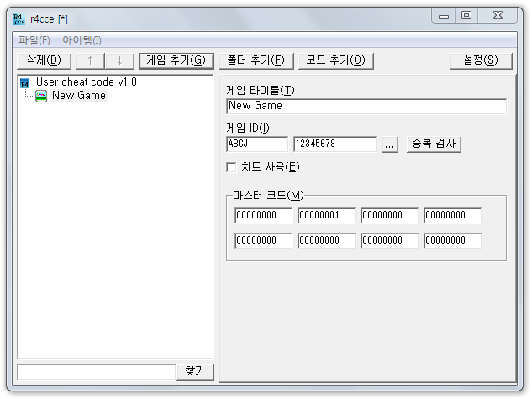This screenshot has width=532, height=399.
Task: Run duplicate check with 중복 검사 button
Action: (434, 144)
